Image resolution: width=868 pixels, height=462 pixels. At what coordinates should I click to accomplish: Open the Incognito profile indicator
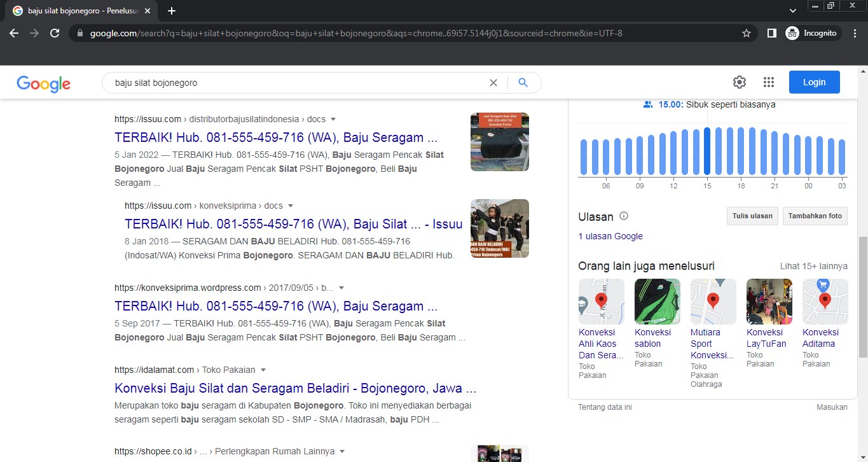click(x=811, y=33)
